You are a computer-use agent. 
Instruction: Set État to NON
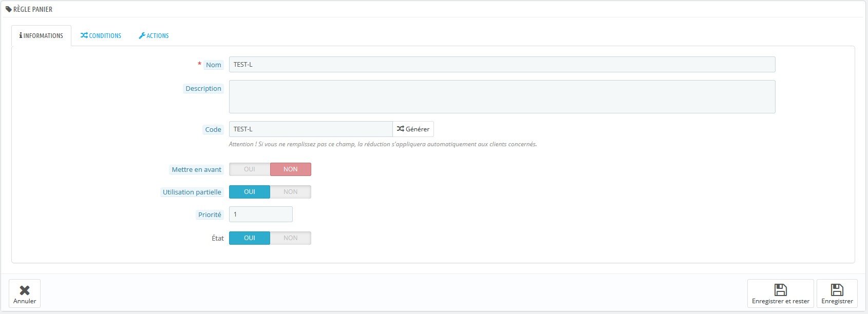click(291, 238)
